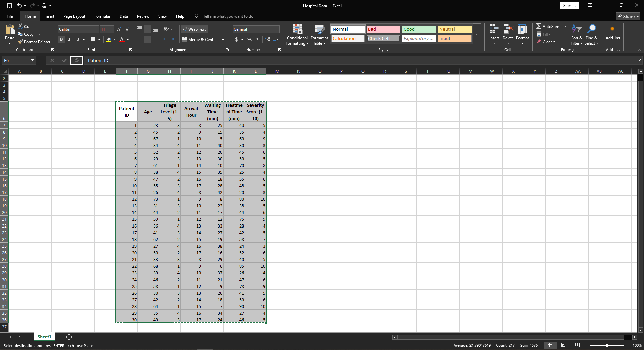Image resolution: width=644 pixels, height=350 pixels.
Task: Open the AutoSum dropdown arrow
Action: click(x=565, y=26)
